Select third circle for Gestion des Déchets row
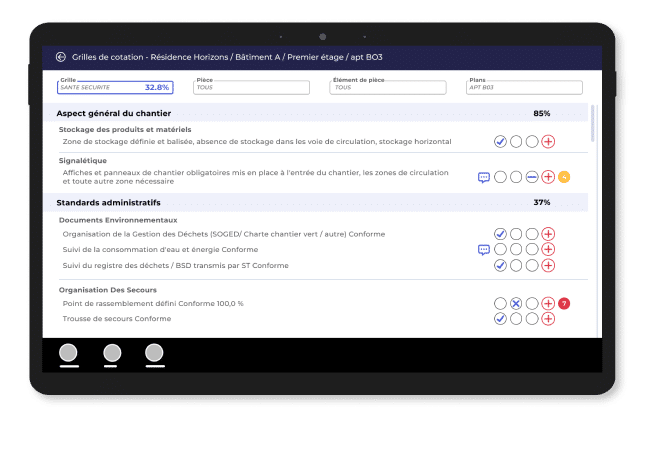Viewport: 654px width, 465px height. pyautogui.click(x=532, y=234)
